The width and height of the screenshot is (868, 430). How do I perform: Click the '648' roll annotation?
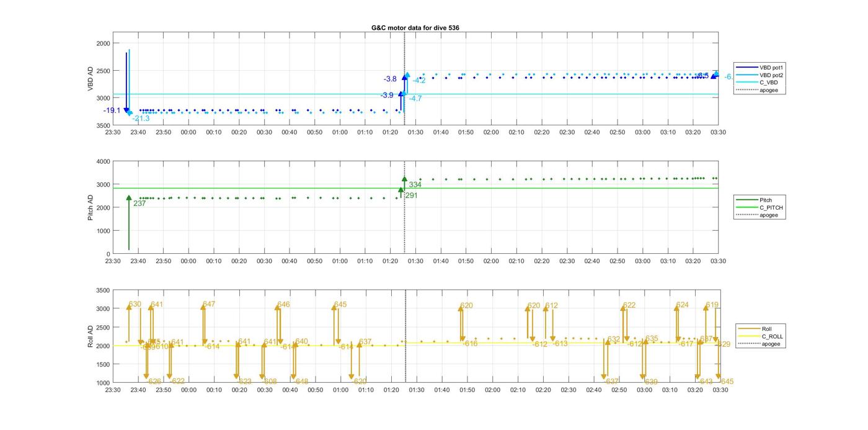click(x=302, y=381)
